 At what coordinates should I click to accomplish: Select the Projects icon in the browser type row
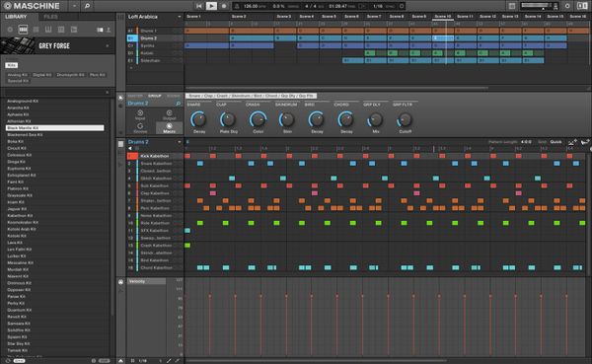10,30
